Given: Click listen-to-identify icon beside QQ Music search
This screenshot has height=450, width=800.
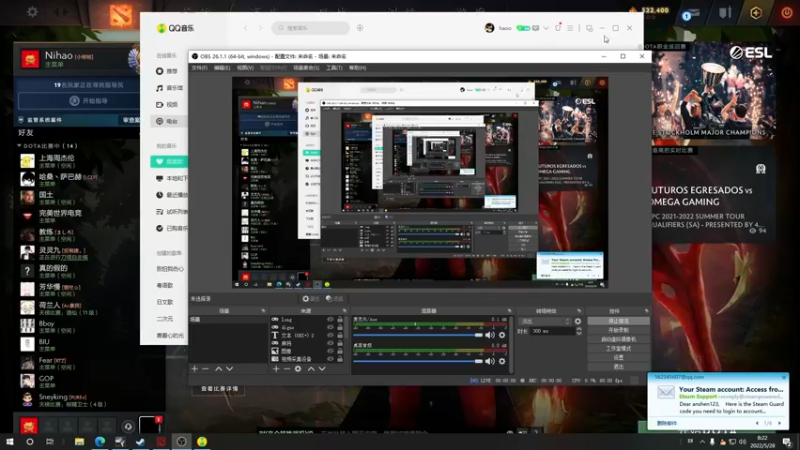Looking at the screenshot, I should click(x=360, y=28).
